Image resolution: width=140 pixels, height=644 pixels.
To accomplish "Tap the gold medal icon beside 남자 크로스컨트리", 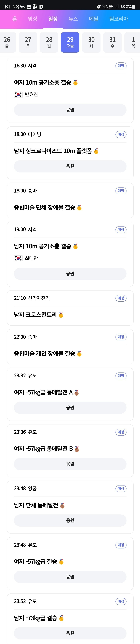I will pos(61,315).
